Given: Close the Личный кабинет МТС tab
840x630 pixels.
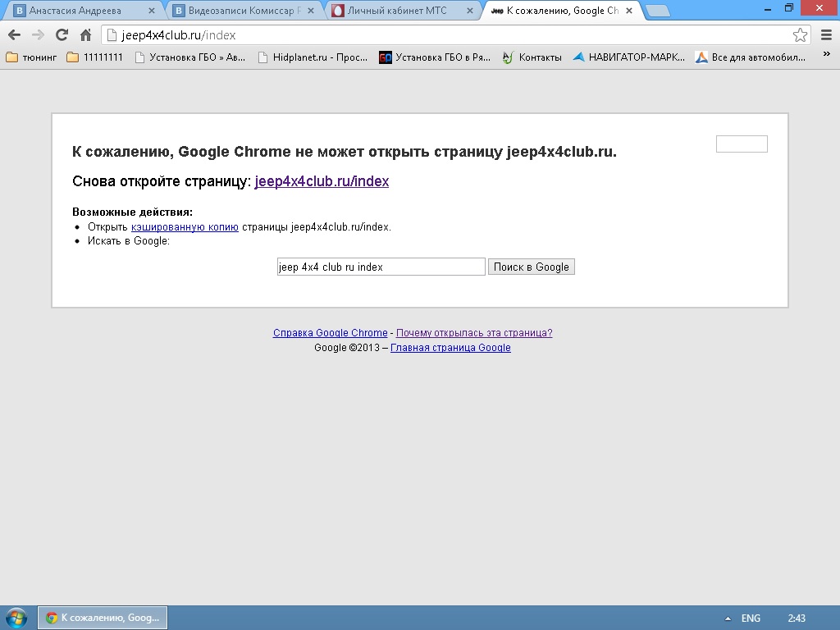Looking at the screenshot, I should click(x=470, y=11).
